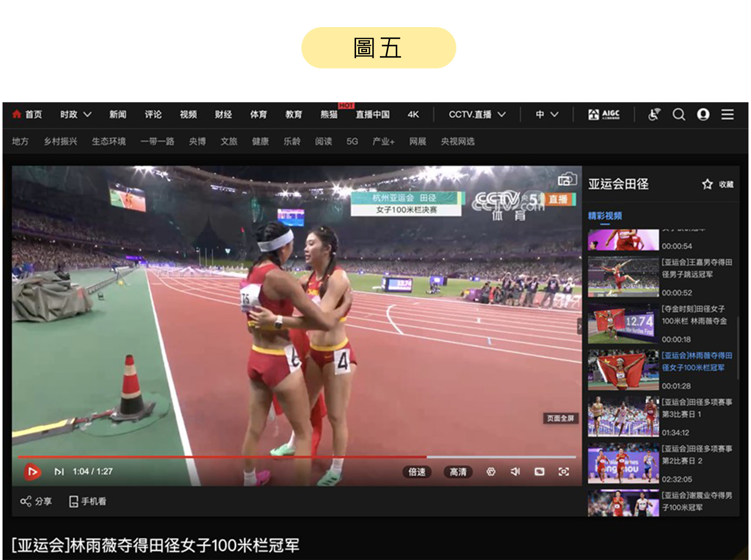Viewport: 751px width, 560px height.
Task: Go to the 生态环境 link
Action: [109, 141]
